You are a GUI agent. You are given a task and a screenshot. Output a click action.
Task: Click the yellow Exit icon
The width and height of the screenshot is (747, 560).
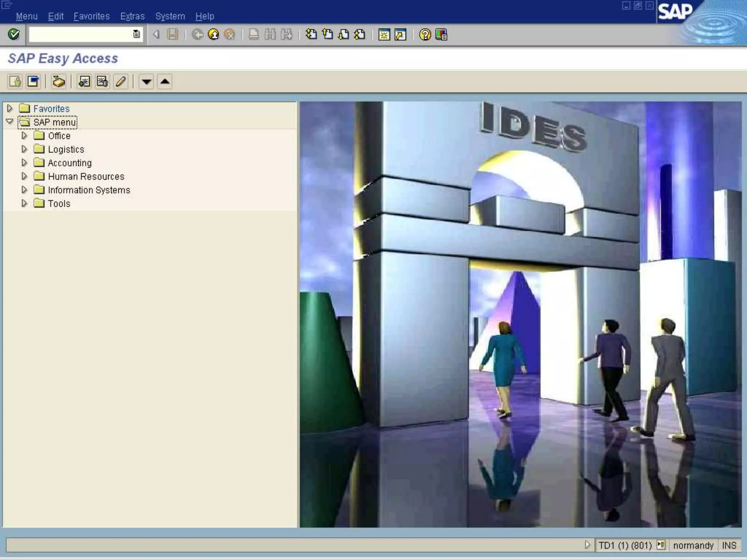[x=213, y=35]
